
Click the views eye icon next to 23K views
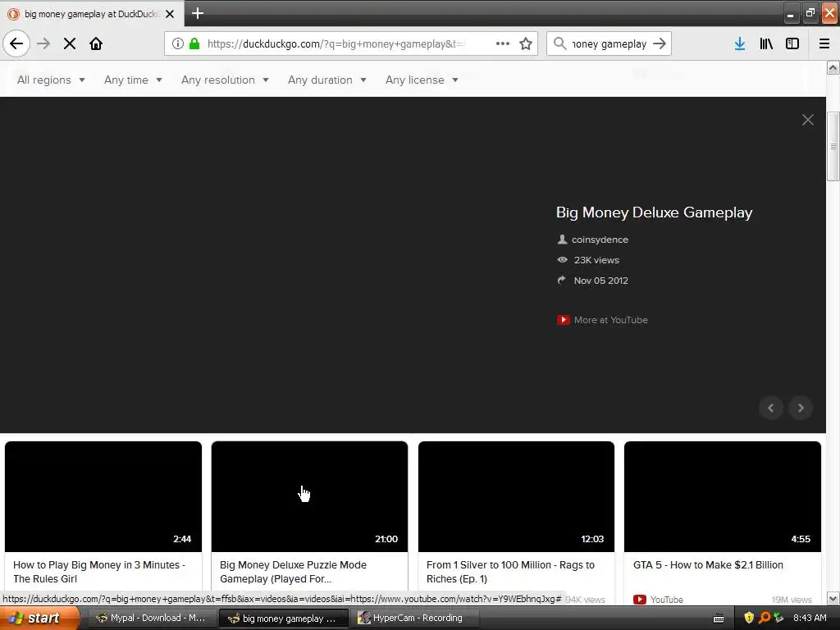(562, 260)
